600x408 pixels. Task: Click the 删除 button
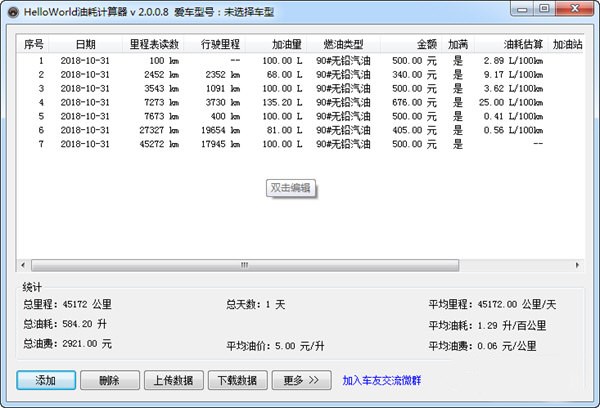coord(110,380)
